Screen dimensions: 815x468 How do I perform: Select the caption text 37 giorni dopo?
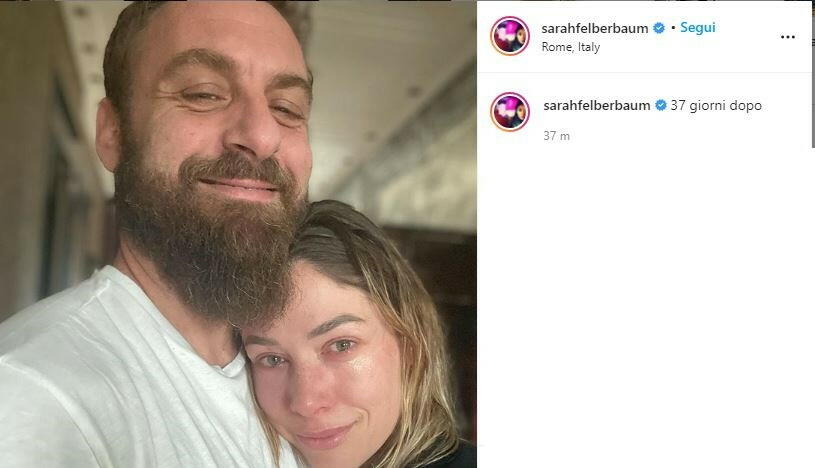(716, 106)
